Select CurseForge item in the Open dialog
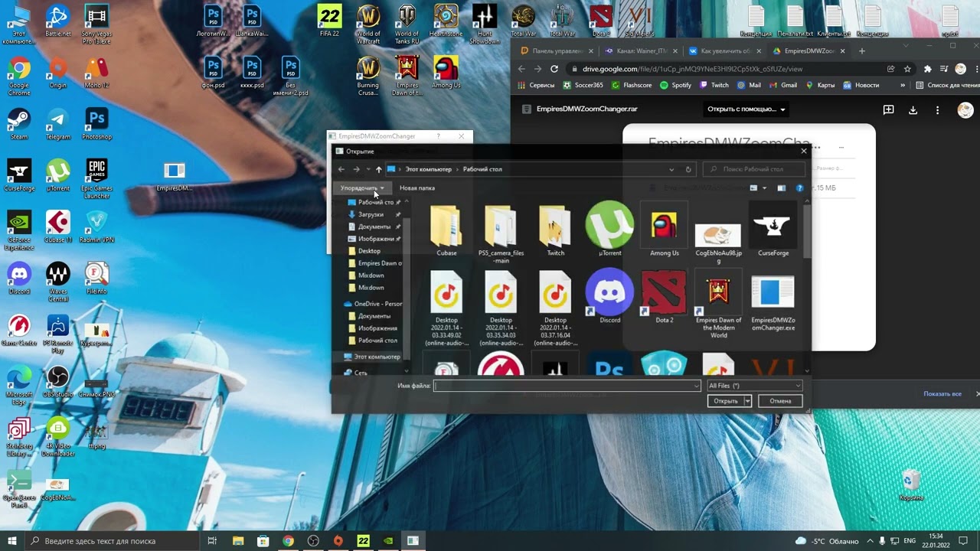 coord(773,228)
